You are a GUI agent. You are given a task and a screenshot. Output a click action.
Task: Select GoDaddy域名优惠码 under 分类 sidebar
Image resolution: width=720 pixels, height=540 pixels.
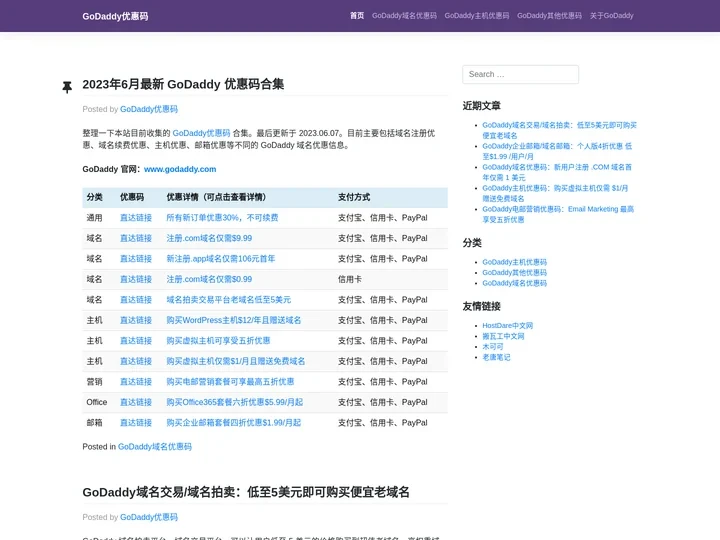pos(514,283)
